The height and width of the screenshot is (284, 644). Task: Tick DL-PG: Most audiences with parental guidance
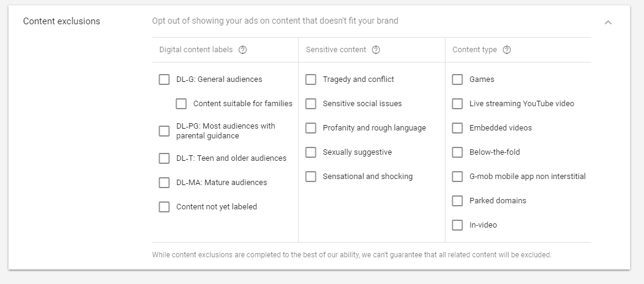(x=164, y=131)
